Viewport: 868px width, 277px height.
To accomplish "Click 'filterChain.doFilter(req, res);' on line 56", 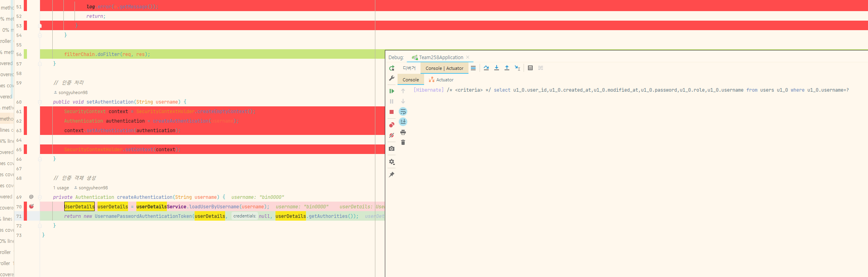I will click(107, 54).
